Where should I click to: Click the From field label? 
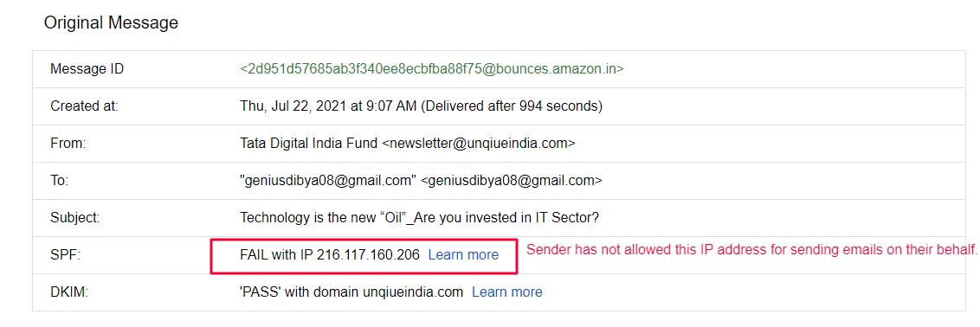[68, 143]
